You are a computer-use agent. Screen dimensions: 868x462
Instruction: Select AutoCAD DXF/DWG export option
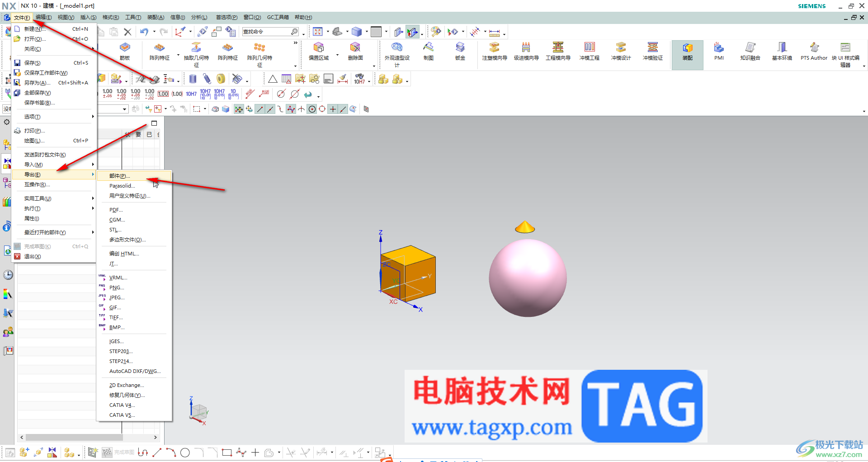click(x=134, y=371)
